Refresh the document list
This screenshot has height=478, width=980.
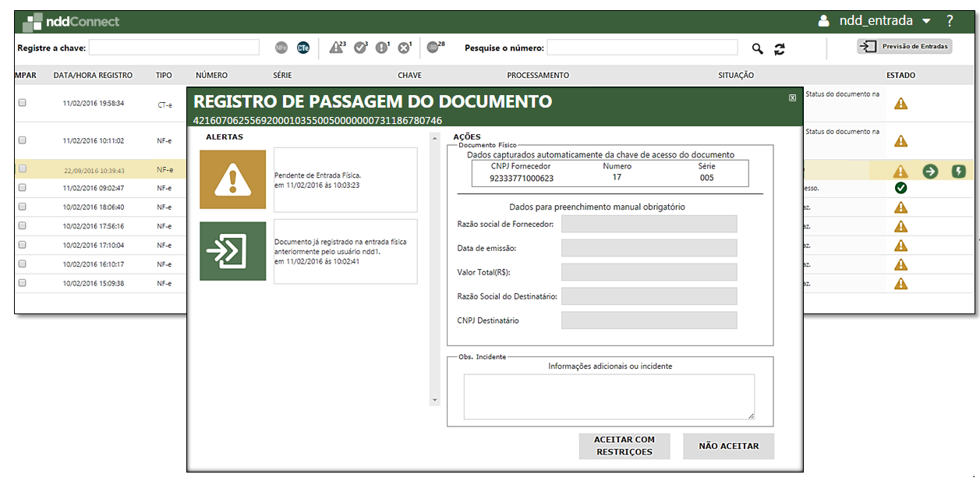click(x=779, y=48)
